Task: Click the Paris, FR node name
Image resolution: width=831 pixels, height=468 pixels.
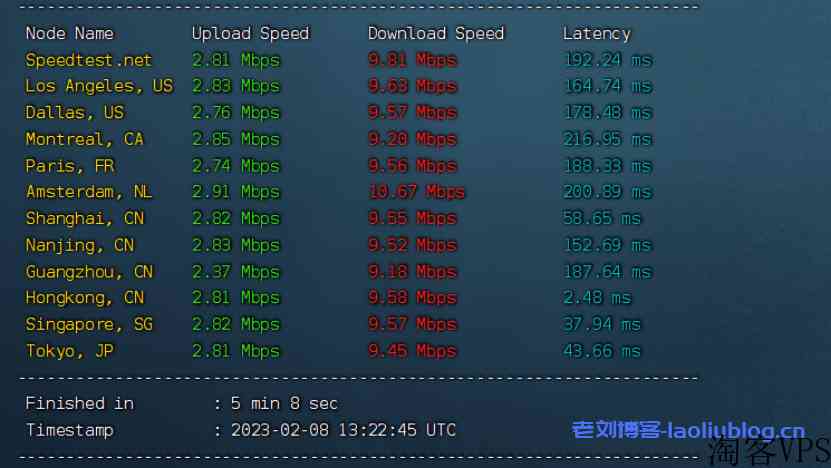Action: click(x=69, y=165)
